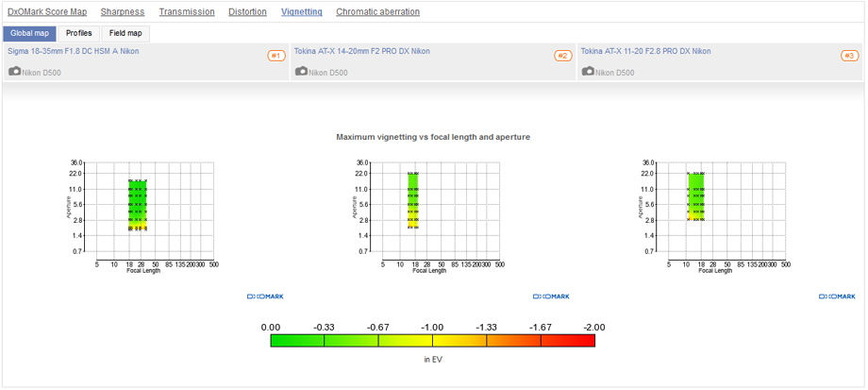Viewport: 868px width, 390px height.
Task: Click the Tokina 11-20 vignetting heat map
Action: pyautogui.click(x=696, y=196)
